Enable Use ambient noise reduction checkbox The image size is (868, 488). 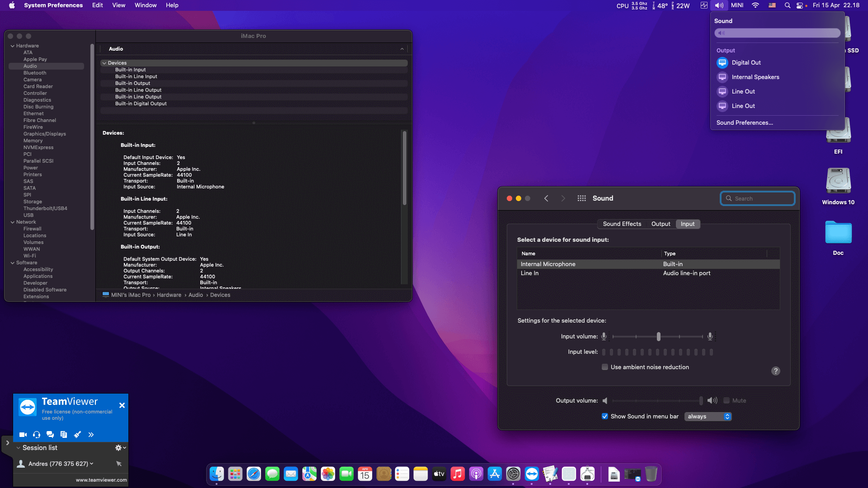(605, 367)
